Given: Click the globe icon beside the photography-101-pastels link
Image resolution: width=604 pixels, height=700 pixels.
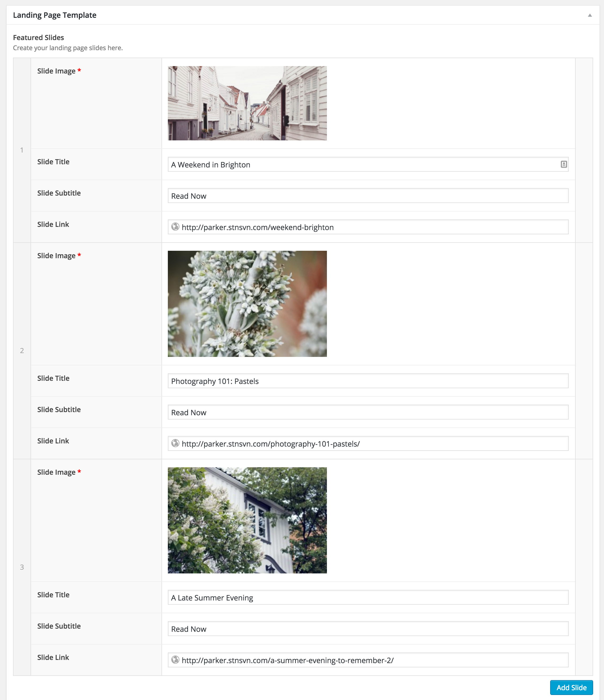Looking at the screenshot, I should (175, 443).
